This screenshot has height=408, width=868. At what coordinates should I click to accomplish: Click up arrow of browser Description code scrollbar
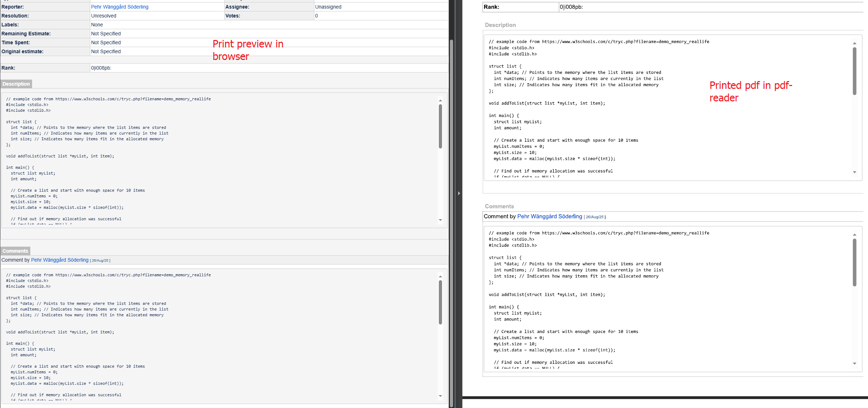440,100
